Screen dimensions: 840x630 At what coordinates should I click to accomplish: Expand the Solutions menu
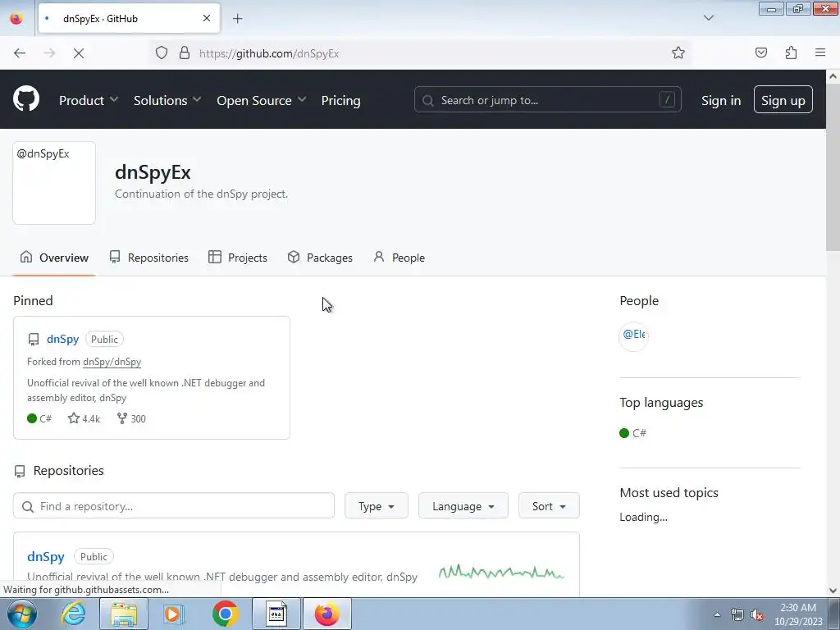click(167, 100)
